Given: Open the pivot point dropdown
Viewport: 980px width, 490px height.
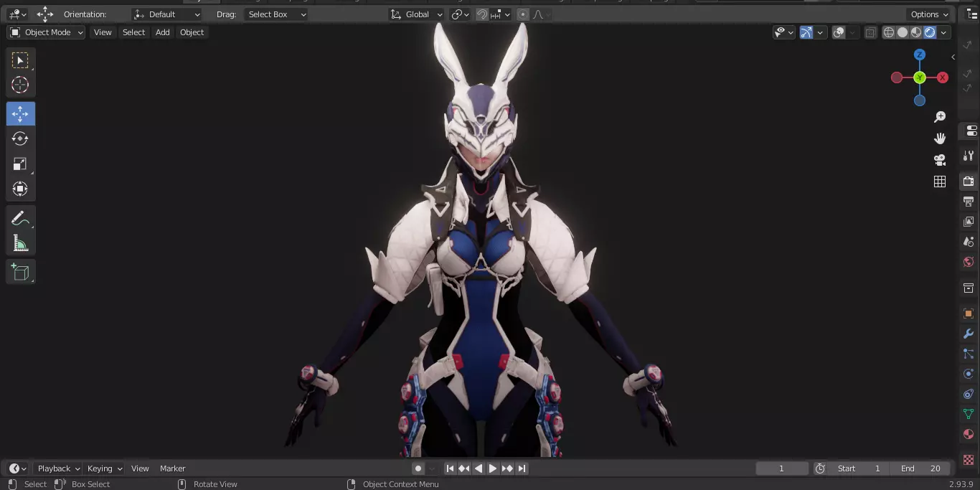Looking at the screenshot, I should pos(460,14).
